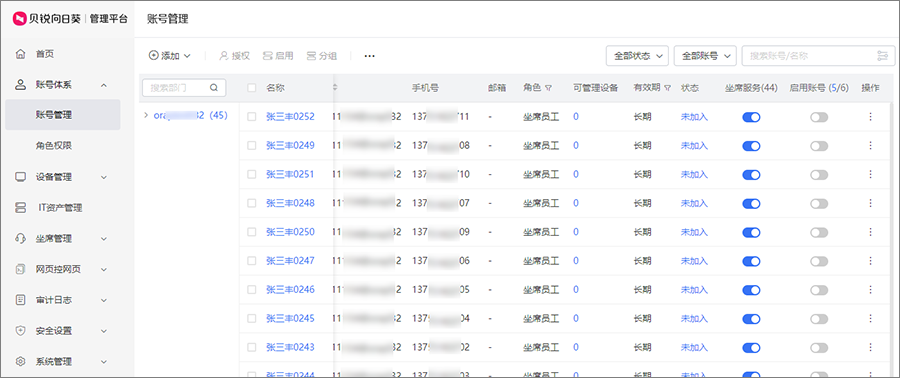Viewport: 900px width, 378px height.
Task: Collapse the 账号体系 menu chevron
Action: point(104,85)
